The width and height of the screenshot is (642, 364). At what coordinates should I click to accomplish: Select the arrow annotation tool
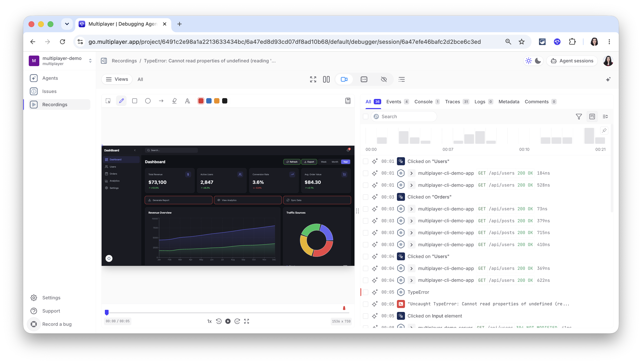(161, 101)
